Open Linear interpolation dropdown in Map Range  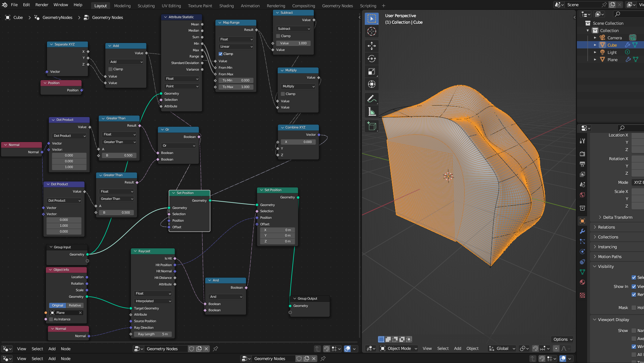click(x=236, y=47)
